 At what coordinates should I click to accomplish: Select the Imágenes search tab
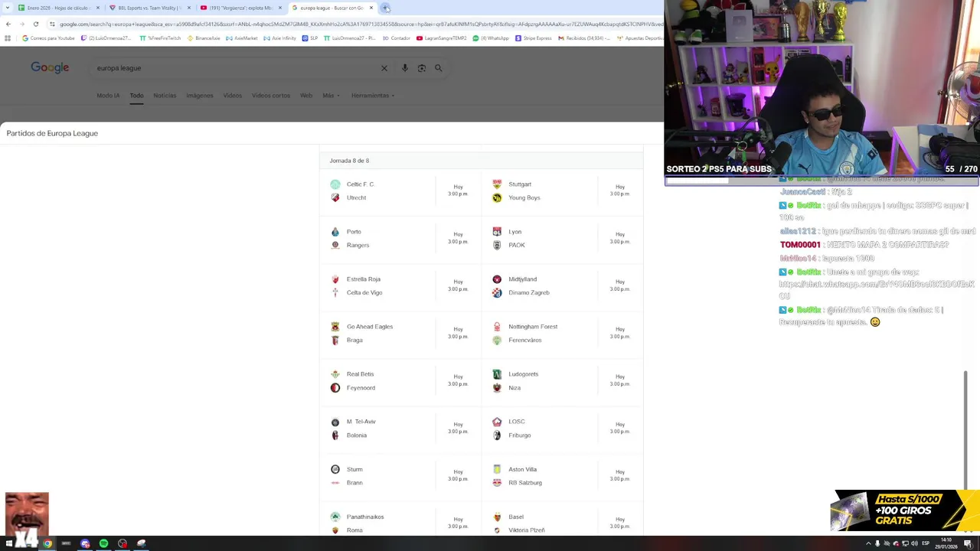coord(200,96)
